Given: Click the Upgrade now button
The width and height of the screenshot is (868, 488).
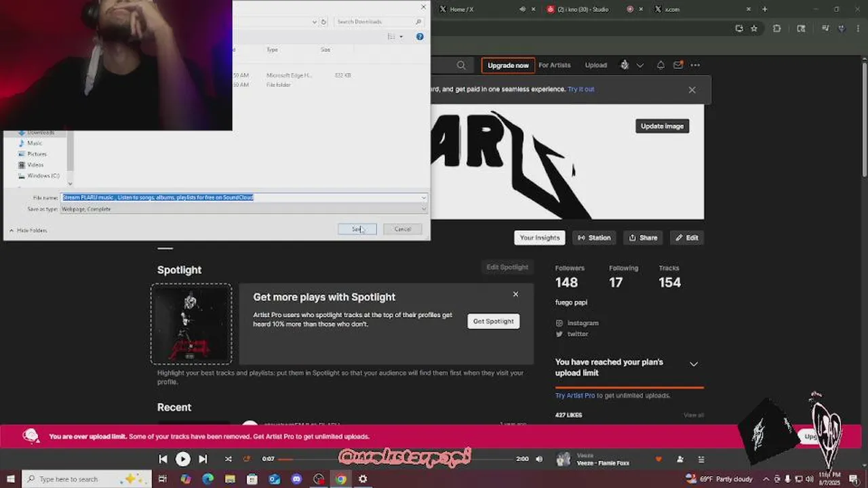Looking at the screenshot, I should (508, 66).
